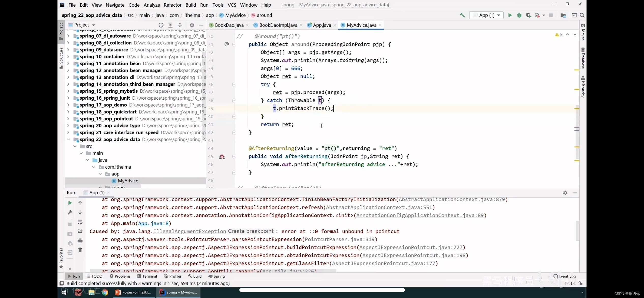Image resolution: width=644 pixels, height=298 pixels.
Task: Hide the Run tool window
Action: pyautogui.click(x=575, y=193)
